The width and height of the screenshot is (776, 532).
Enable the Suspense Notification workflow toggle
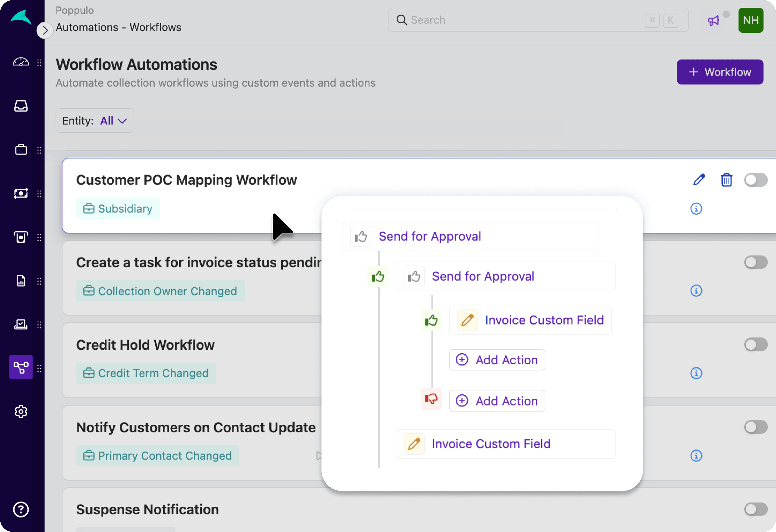click(x=755, y=509)
